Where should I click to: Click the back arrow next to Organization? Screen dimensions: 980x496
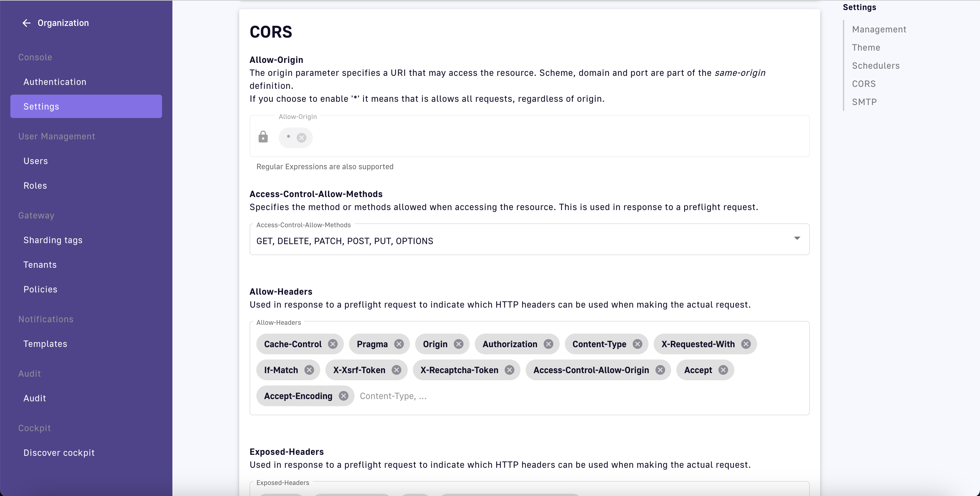tap(26, 23)
